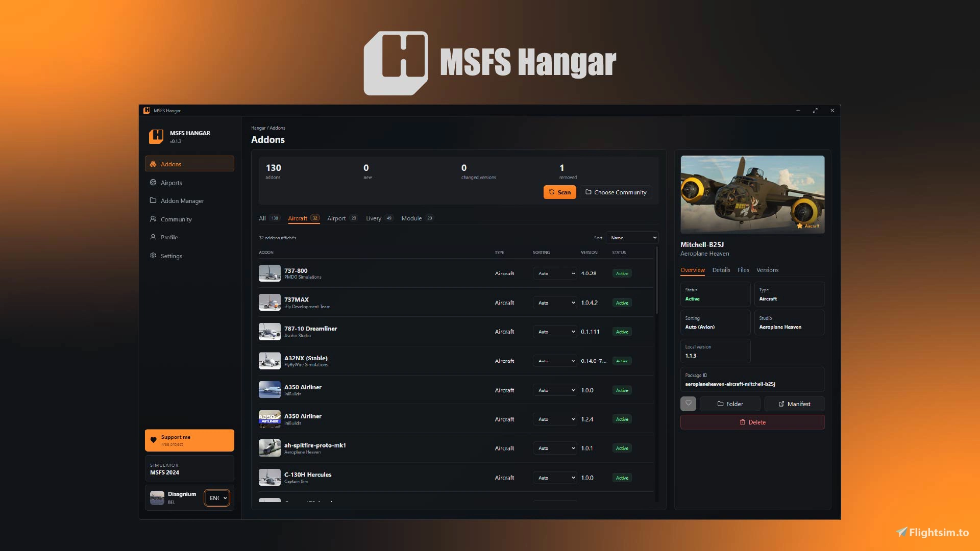Open the Versions tab for Mitchell-B25J
Image resolution: width=980 pixels, height=551 pixels.
tap(768, 270)
